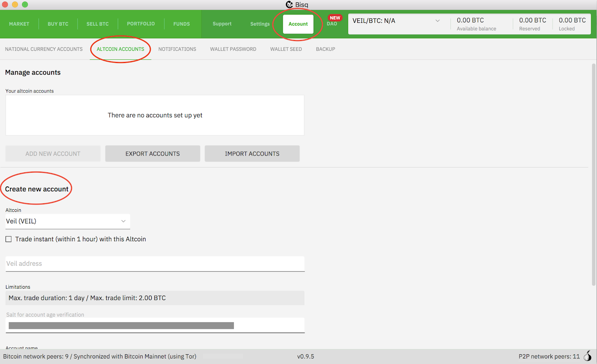Screen dimensions: 597x364
Task: Open the PORTFOLIO tab
Action: (141, 24)
